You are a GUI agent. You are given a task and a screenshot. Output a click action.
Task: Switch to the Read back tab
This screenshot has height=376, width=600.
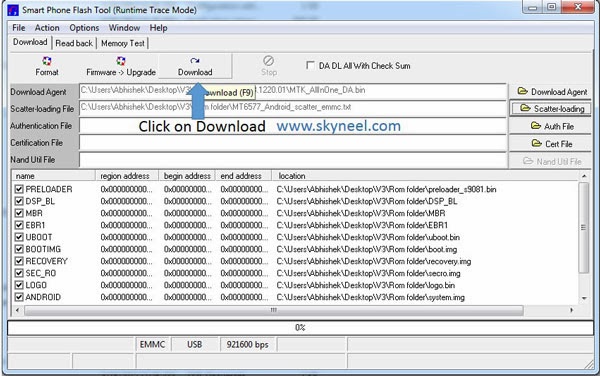click(x=74, y=43)
